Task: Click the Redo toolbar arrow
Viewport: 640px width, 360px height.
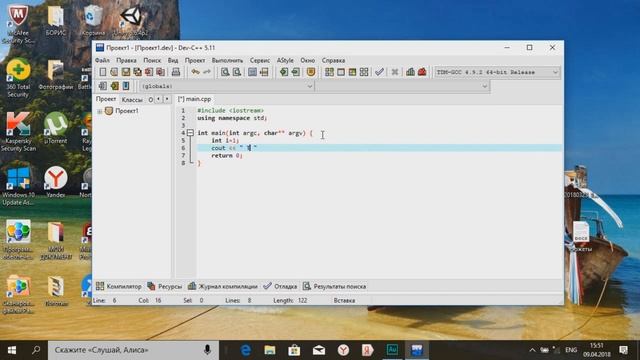Action: (207, 72)
